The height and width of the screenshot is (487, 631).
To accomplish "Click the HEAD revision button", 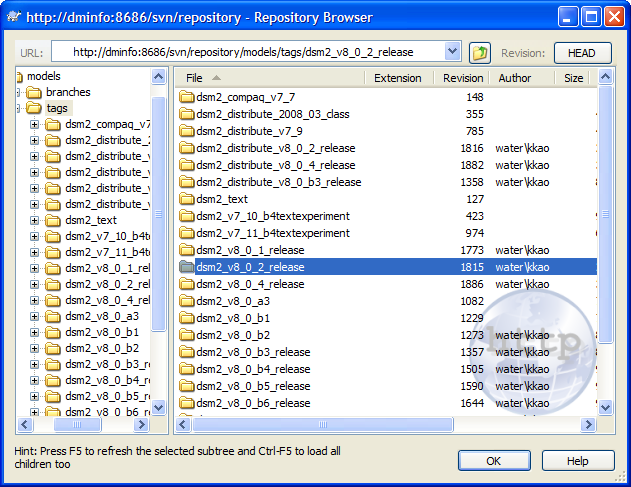I will tap(582, 53).
